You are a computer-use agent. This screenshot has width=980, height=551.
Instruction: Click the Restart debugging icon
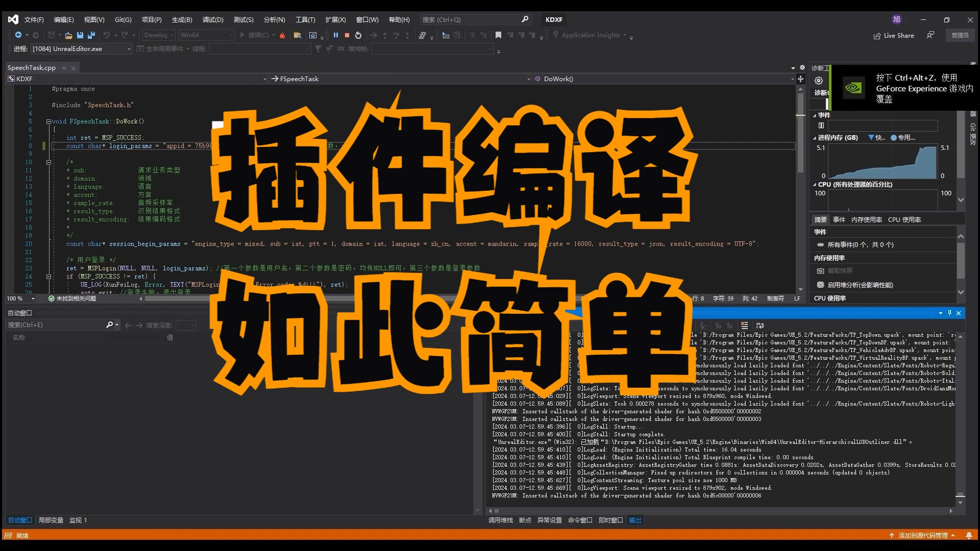(x=358, y=35)
